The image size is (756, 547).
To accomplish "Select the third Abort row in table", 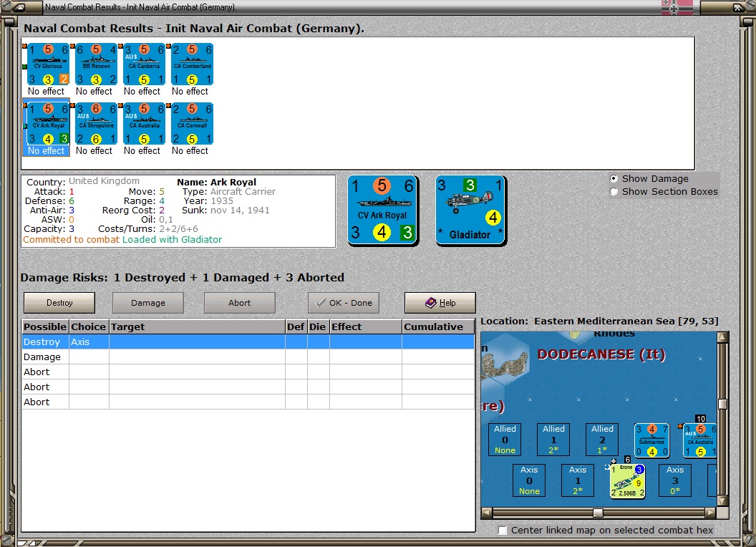I will [248, 402].
